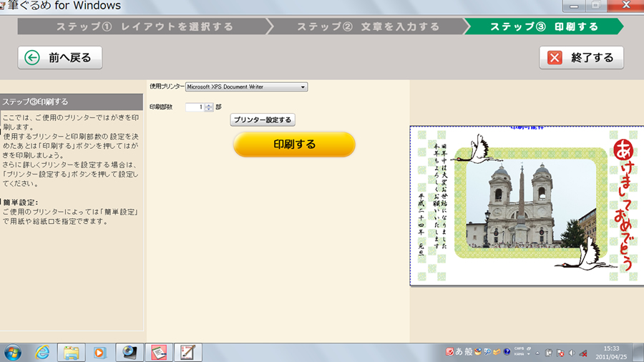Click the volume speaker icon in system tray
644x362 pixels.
click(570, 352)
